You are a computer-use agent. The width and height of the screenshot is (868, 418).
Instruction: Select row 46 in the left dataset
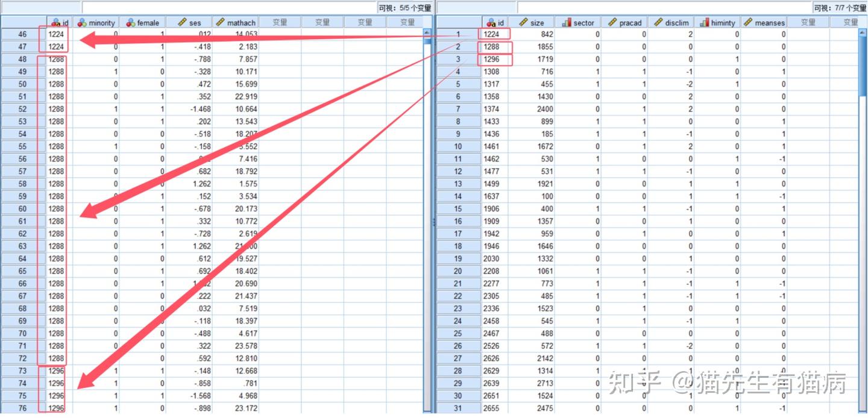pos(22,34)
